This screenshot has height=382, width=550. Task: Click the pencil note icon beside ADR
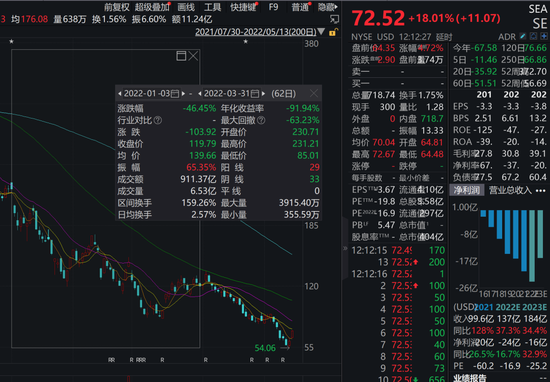pos(523,36)
